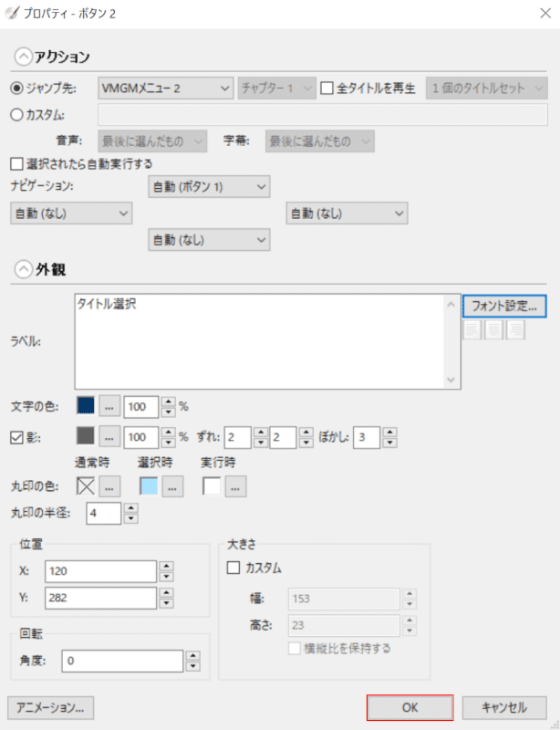This screenshot has width=560, height=730.
Task: Align label text right icon
Action: click(x=515, y=329)
